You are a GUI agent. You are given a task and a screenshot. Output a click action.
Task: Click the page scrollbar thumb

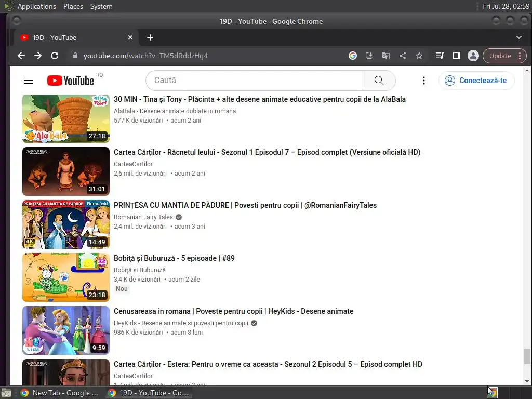pyautogui.click(x=527, y=356)
